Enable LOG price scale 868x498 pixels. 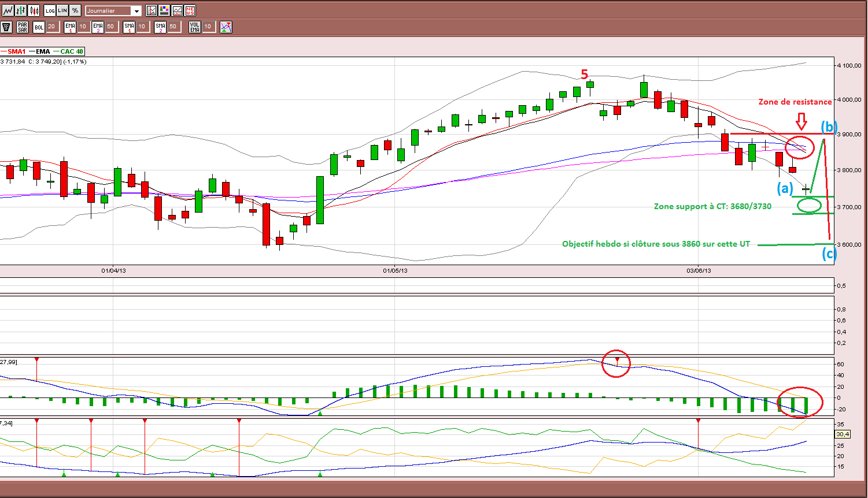pos(50,10)
